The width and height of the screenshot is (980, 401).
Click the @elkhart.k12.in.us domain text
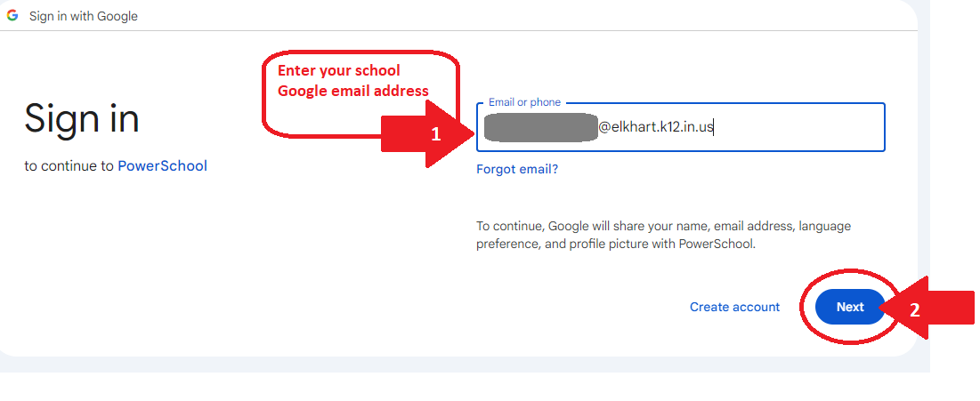pos(656,127)
